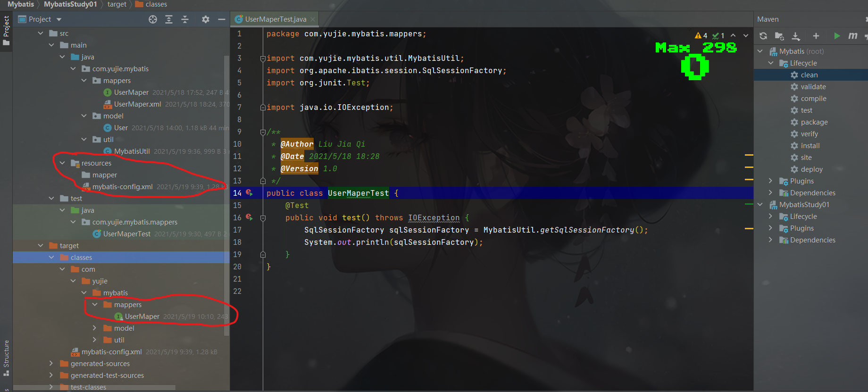The height and width of the screenshot is (392, 868).
Task: Run Maven build with the green play icon
Action: point(837,36)
